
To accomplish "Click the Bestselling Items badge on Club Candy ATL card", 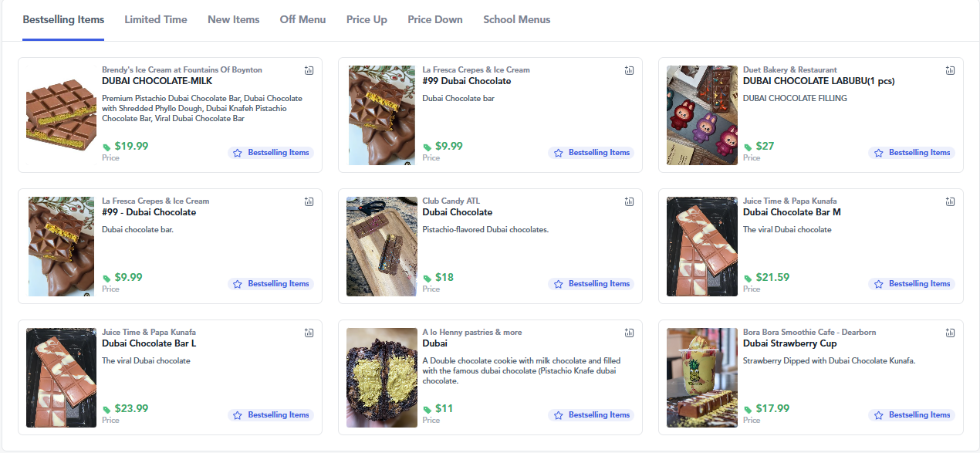I will tap(591, 283).
